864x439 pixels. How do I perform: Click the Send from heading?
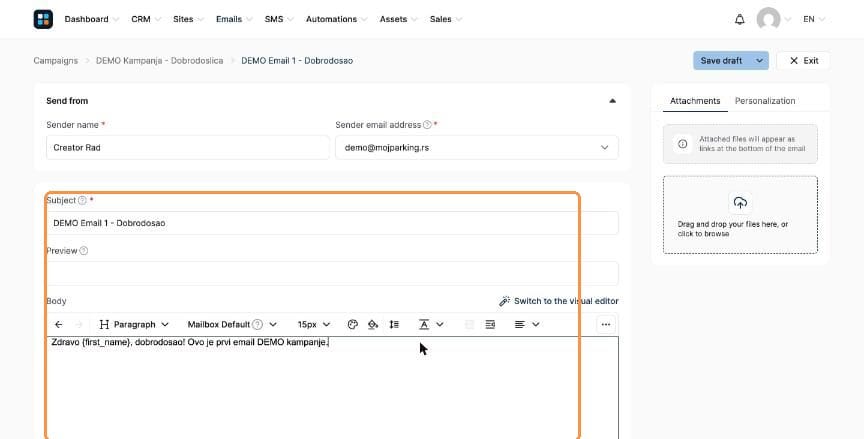tap(67, 101)
